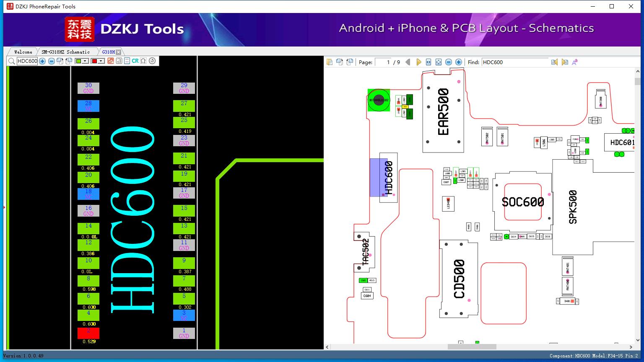Click the 'Component:HDC600 Model:F34-15 Pin:2' status text
This screenshot has width=644, height=362.
click(594, 356)
